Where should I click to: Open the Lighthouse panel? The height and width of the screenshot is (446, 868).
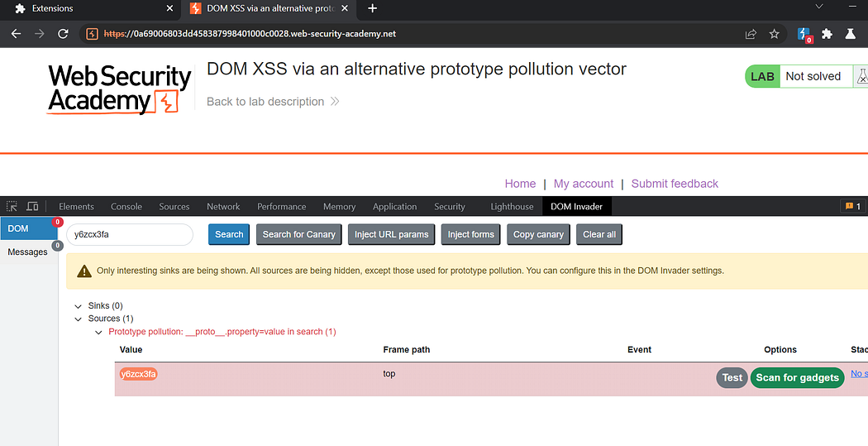[x=512, y=206]
